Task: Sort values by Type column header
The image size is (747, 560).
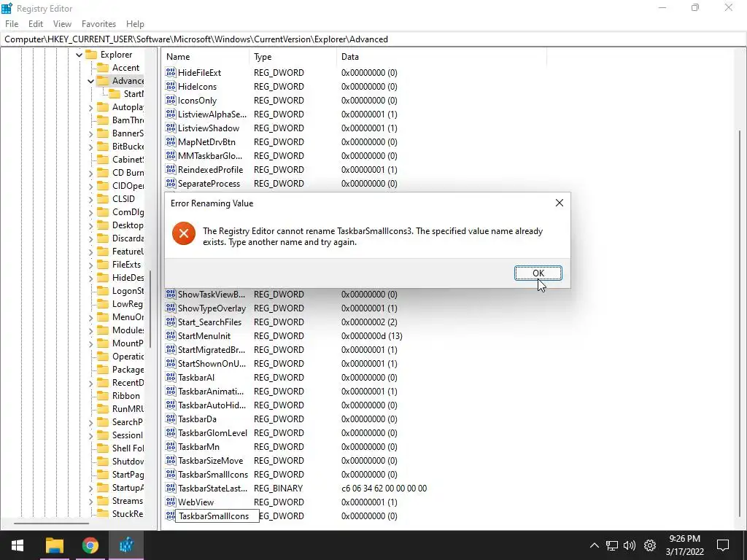Action: 293,57
